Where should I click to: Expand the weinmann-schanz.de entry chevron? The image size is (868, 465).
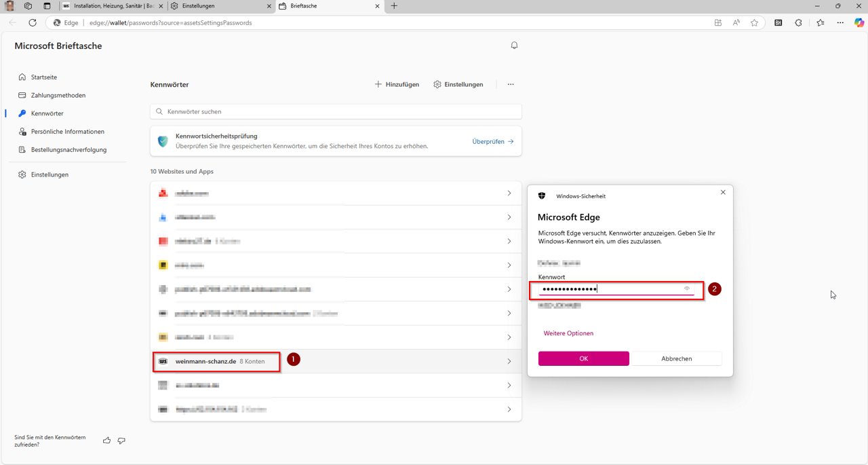509,362
